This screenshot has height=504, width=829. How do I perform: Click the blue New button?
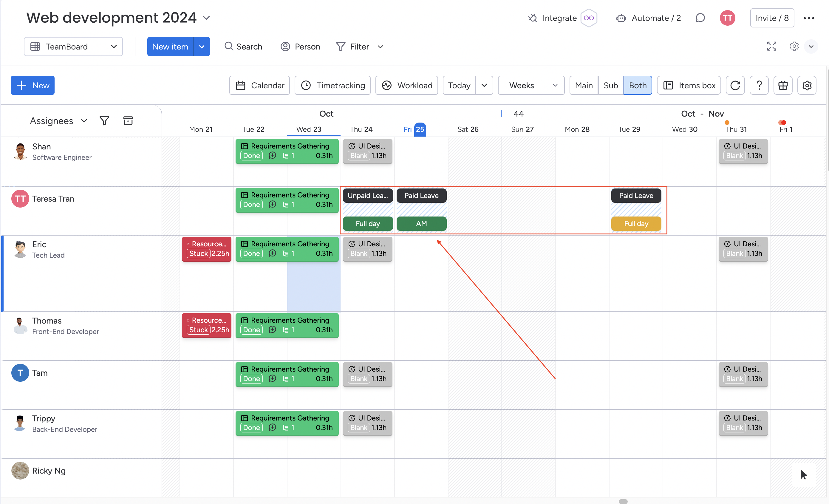coord(32,85)
